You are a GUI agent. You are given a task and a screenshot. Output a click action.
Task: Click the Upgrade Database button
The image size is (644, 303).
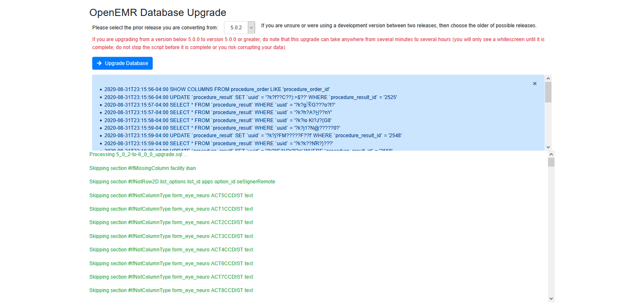click(x=122, y=63)
